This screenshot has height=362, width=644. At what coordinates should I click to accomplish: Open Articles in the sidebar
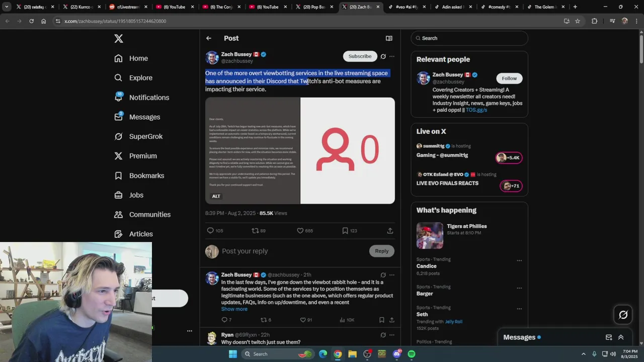133,234
